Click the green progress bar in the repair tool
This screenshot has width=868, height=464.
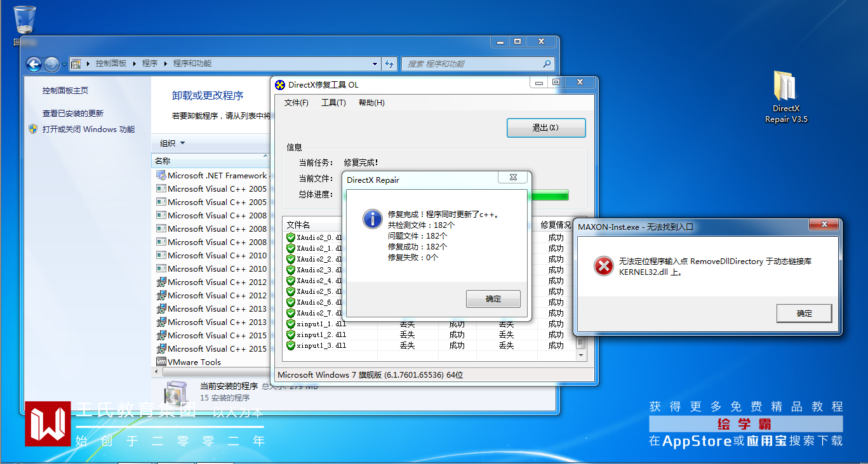click(x=550, y=195)
